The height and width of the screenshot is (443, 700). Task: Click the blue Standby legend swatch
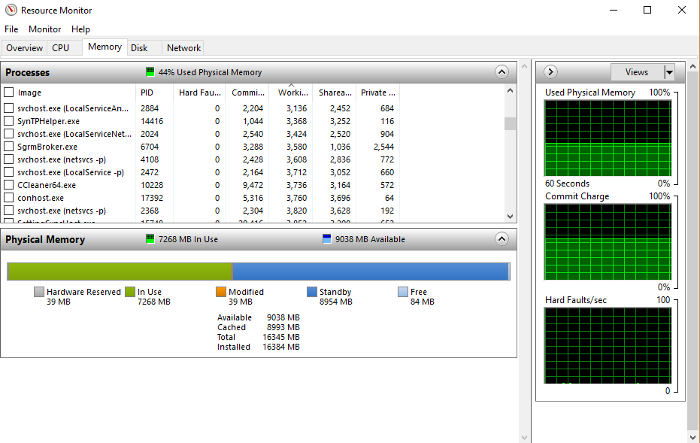pos(312,292)
